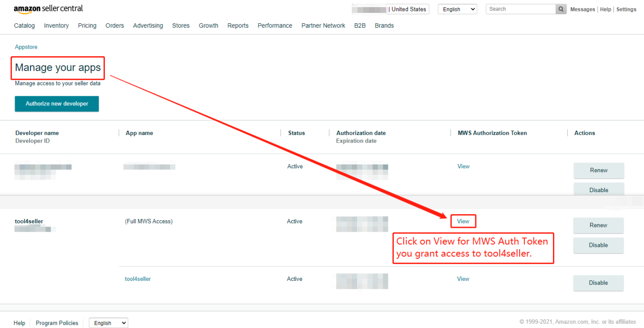Go to the Appstore breadcrumb link

click(26, 47)
